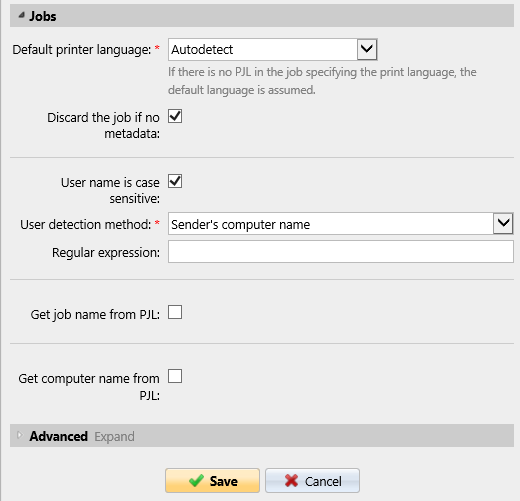
Task: Click the Cancel button
Action: [x=312, y=481]
